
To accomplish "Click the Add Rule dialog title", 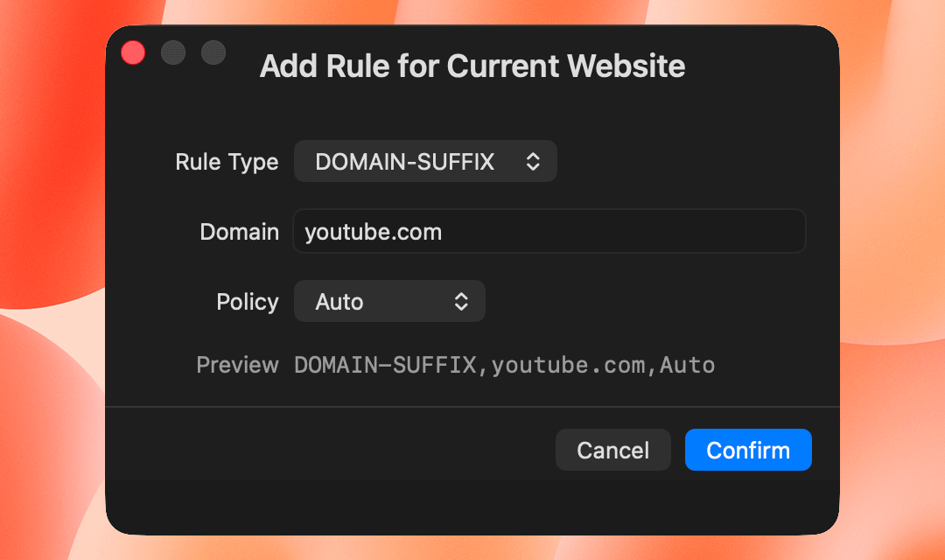I will [472, 66].
